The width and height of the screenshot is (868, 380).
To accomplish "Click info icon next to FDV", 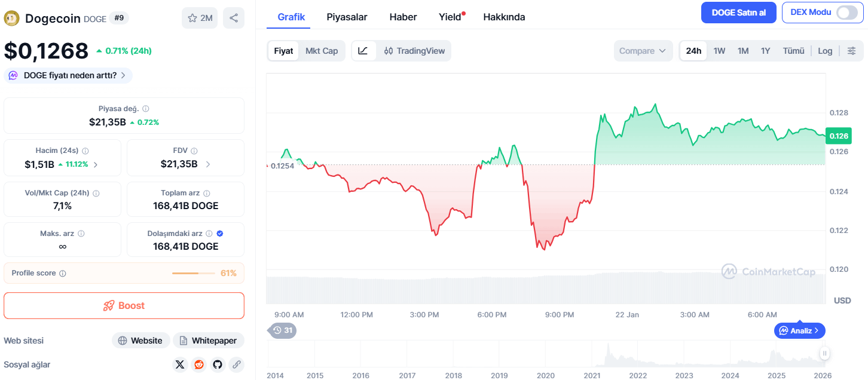I will pyautogui.click(x=194, y=151).
